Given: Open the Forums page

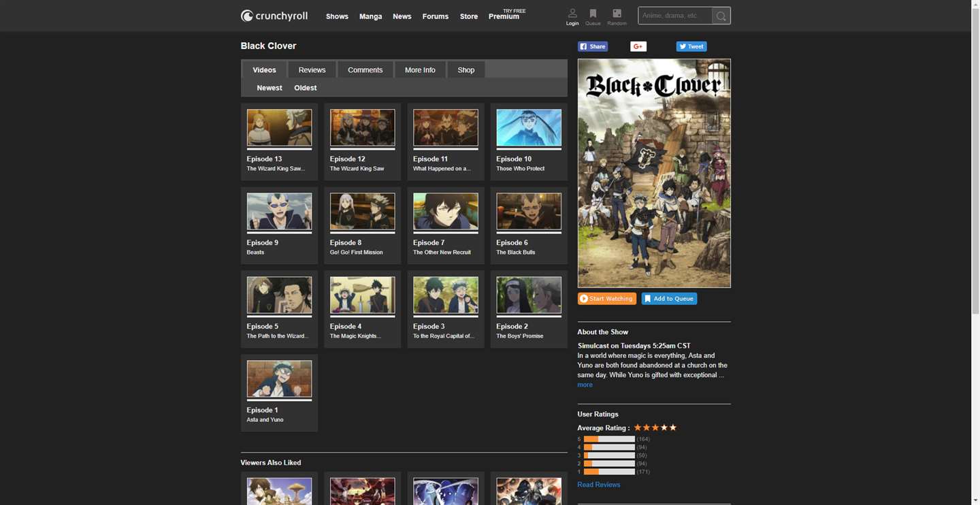Looking at the screenshot, I should (435, 16).
